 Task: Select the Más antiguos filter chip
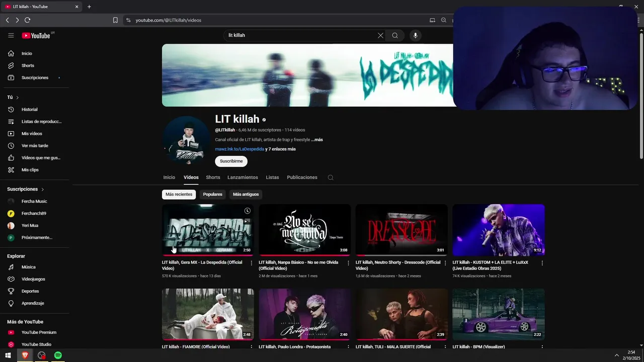[246, 194]
